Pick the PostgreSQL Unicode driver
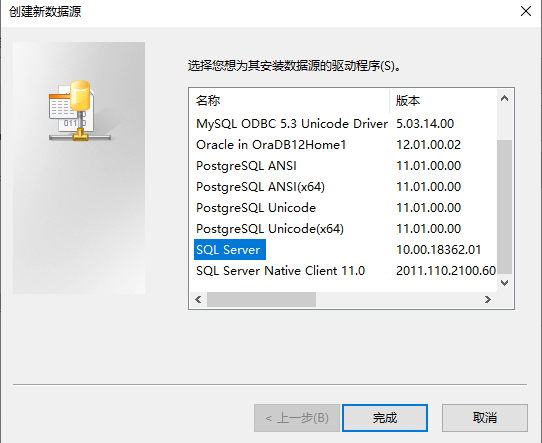Screen dimensions: 542x443 [256, 208]
